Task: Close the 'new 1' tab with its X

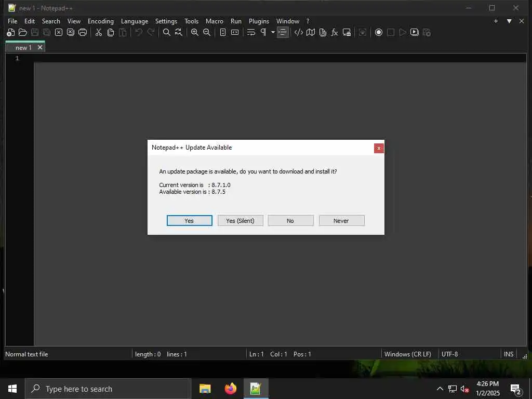Action: click(40, 47)
